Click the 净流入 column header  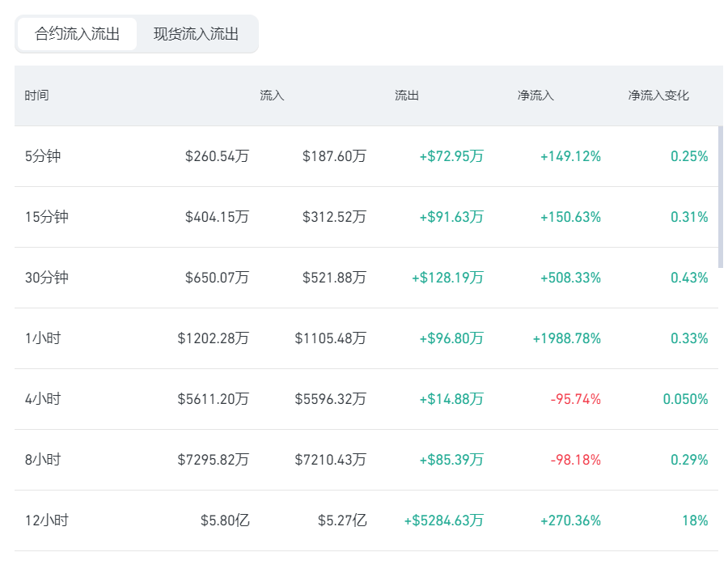(x=535, y=96)
